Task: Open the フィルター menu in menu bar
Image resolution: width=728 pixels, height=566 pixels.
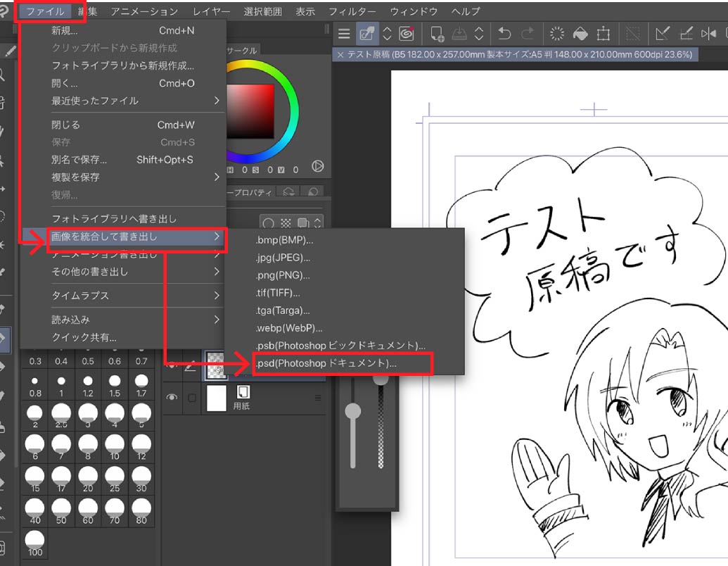Action: [x=352, y=11]
